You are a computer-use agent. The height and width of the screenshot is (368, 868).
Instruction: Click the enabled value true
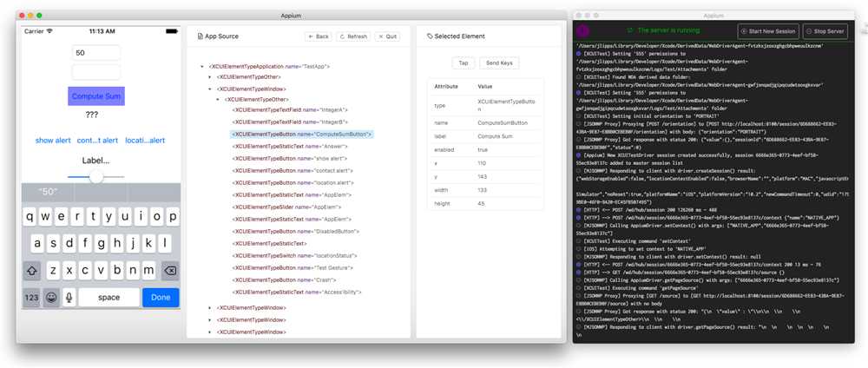click(x=482, y=150)
